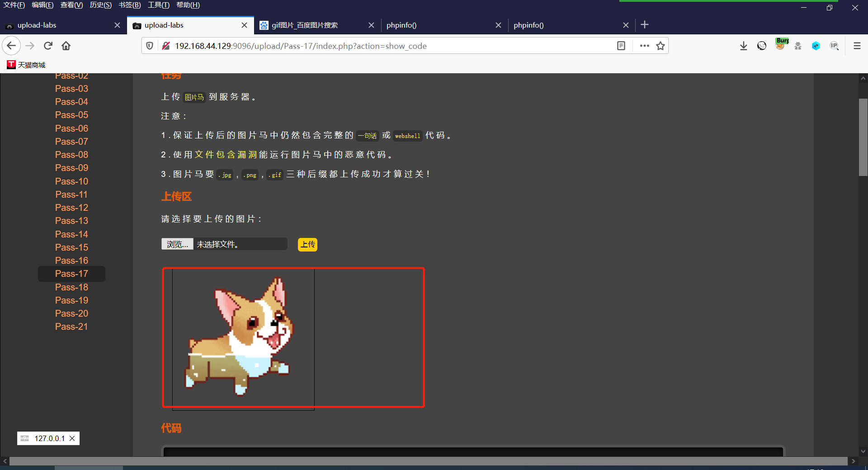This screenshot has width=868, height=470.
Task: Navigate to Pass-16 in the sidebar
Action: click(x=71, y=261)
